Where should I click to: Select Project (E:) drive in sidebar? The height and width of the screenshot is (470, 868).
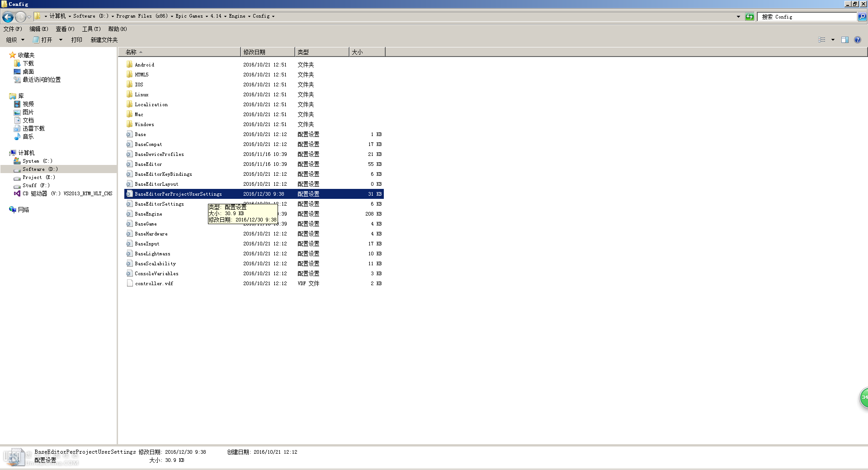click(38, 177)
